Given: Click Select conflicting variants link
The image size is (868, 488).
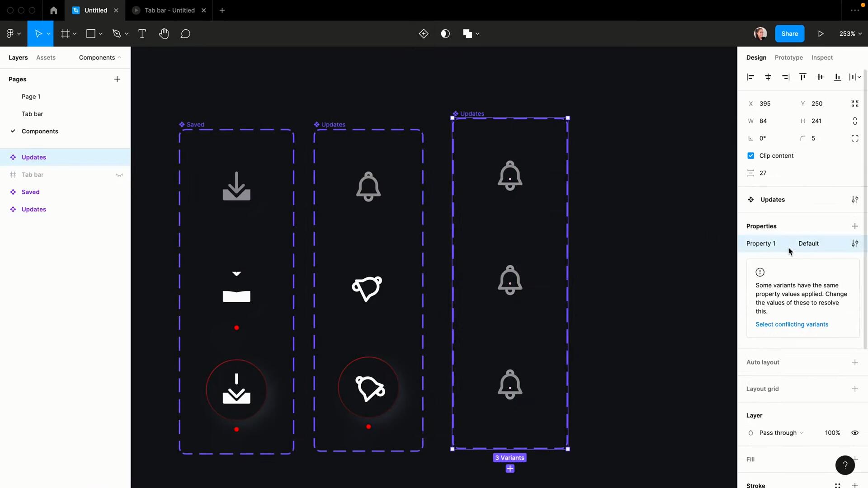Looking at the screenshot, I should coord(792,324).
